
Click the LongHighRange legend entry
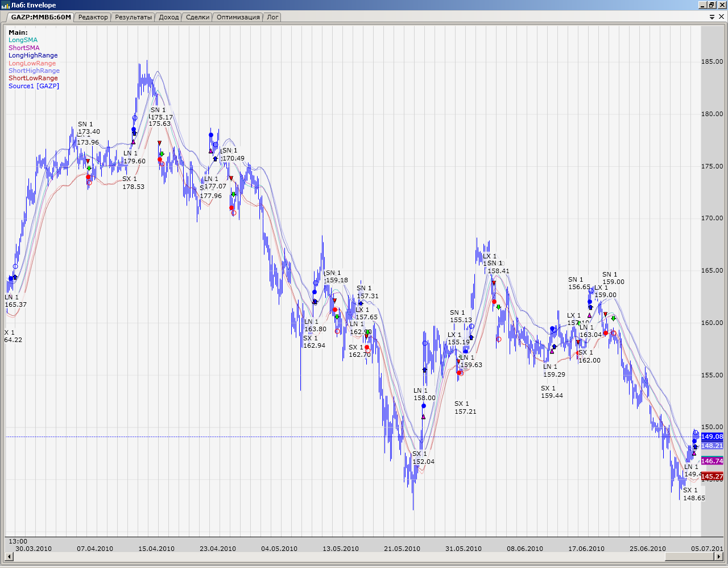click(33, 56)
